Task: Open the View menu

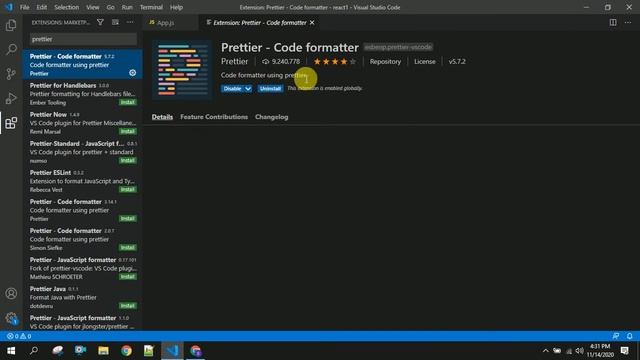Action: coord(93,7)
